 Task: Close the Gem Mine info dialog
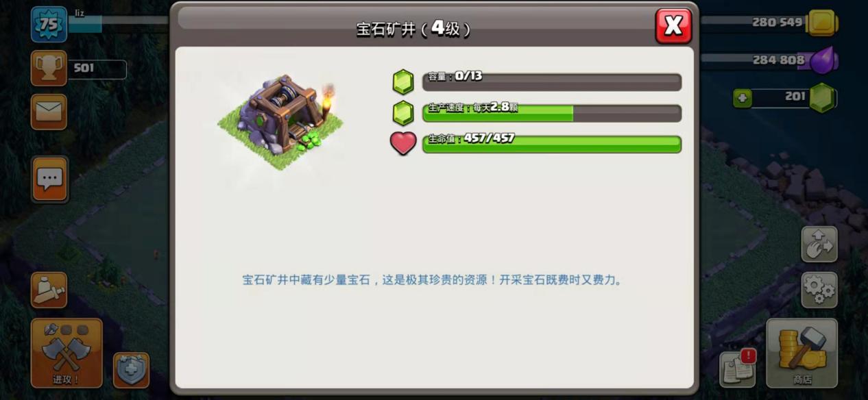(673, 26)
